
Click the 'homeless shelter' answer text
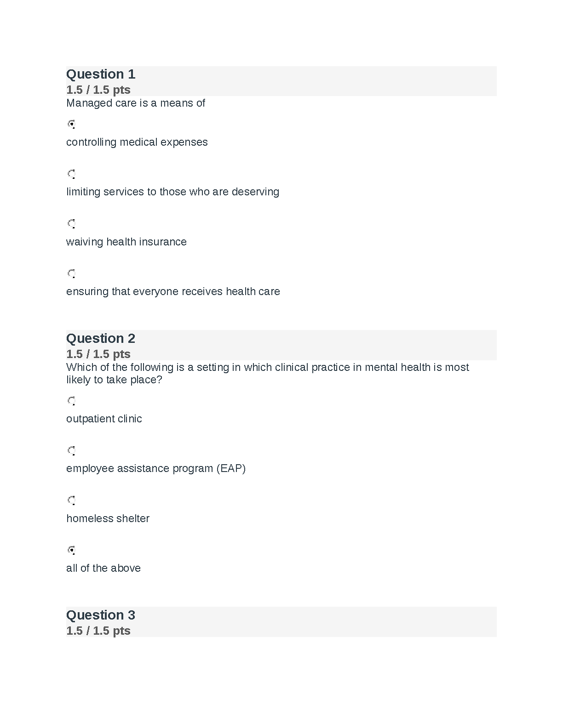[x=108, y=518]
